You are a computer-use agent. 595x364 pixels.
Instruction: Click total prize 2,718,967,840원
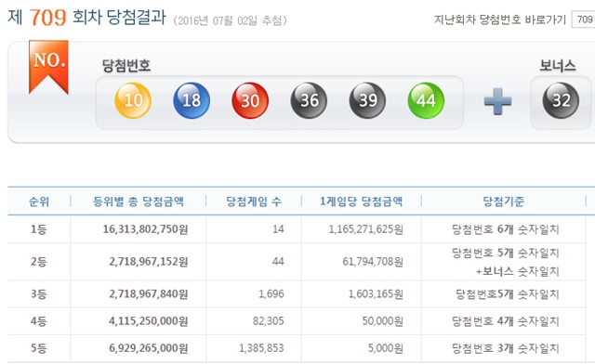[149, 293]
